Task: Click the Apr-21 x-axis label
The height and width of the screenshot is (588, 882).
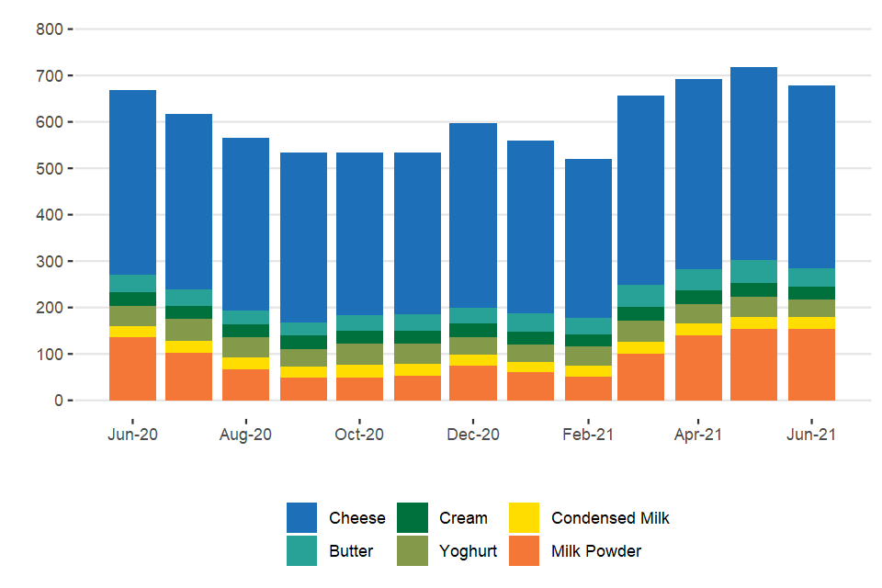Action: click(698, 435)
